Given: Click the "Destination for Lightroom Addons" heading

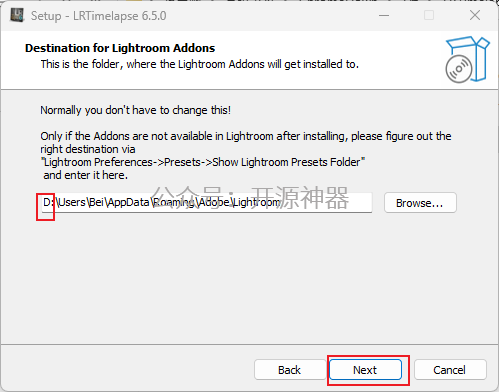Looking at the screenshot, I should coord(120,48).
